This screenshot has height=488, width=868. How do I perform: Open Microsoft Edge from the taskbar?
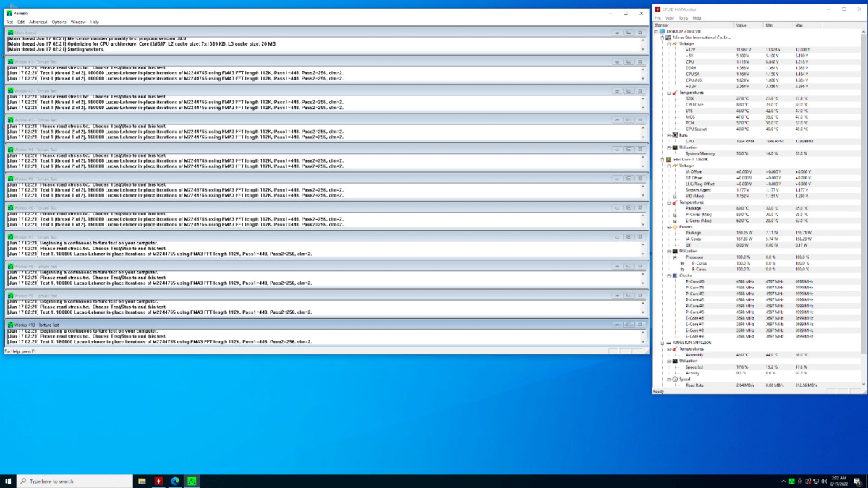point(175,481)
